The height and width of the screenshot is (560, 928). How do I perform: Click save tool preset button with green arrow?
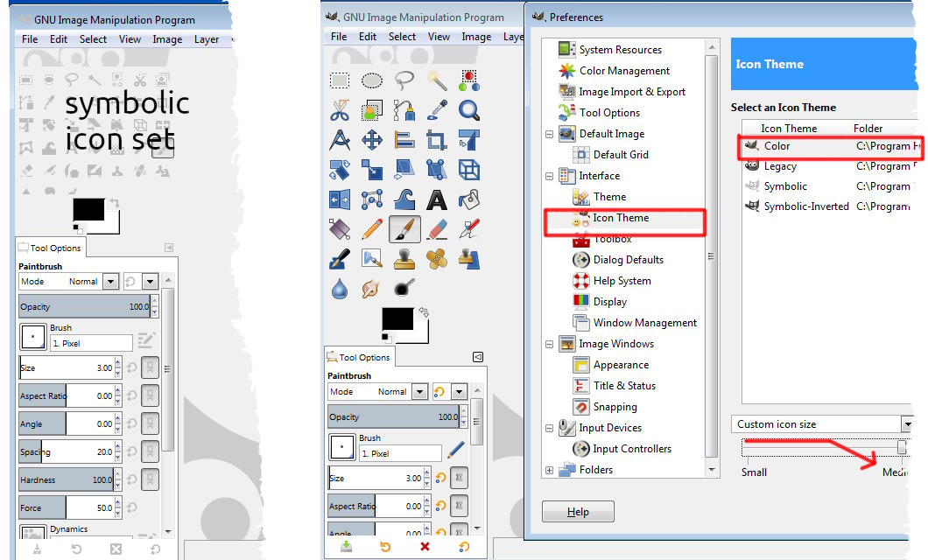[346, 546]
